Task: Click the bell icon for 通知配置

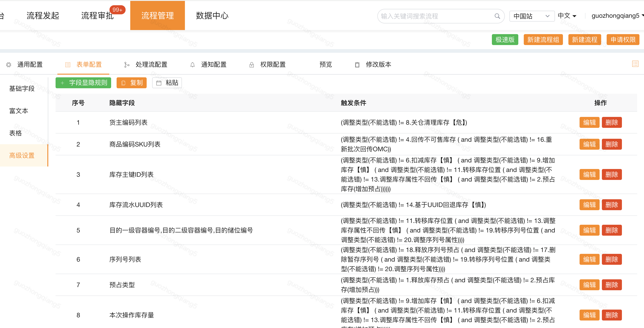Action: click(x=192, y=65)
